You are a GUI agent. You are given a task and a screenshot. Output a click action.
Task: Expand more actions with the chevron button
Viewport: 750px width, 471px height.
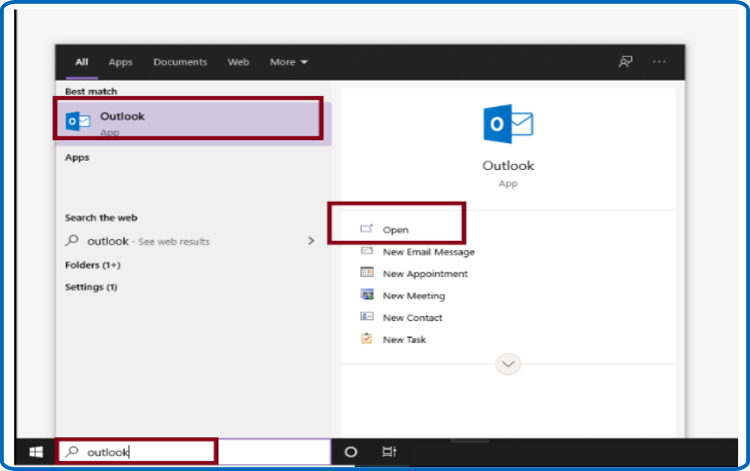[508, 364]
